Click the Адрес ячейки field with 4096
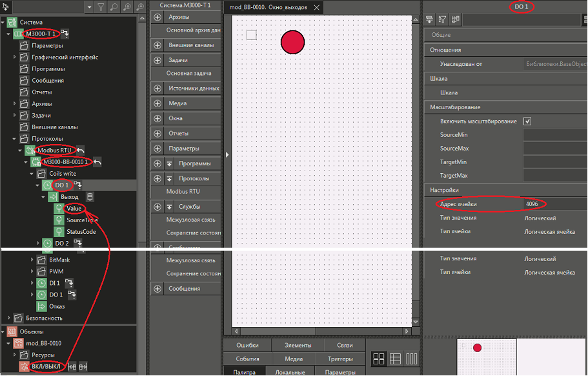Viewport: 588px width, 376px height. point(554,204)
